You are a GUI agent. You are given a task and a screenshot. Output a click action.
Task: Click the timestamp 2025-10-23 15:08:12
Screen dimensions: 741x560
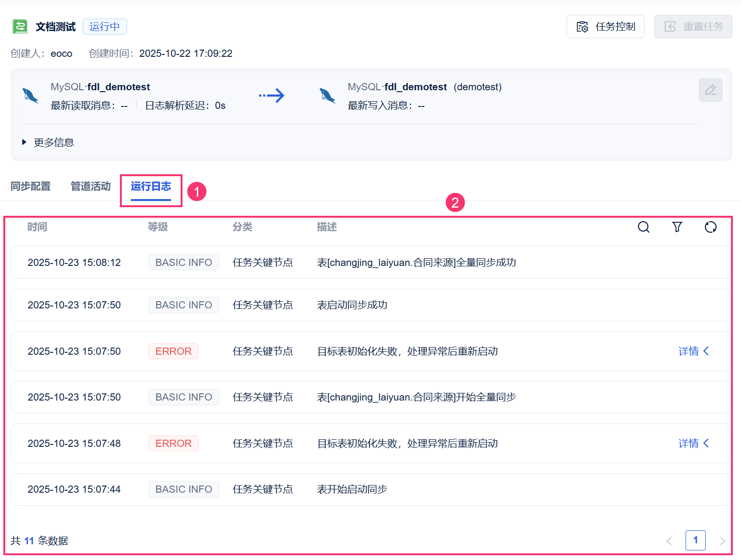pyautogui.click(x=74, y=263)
